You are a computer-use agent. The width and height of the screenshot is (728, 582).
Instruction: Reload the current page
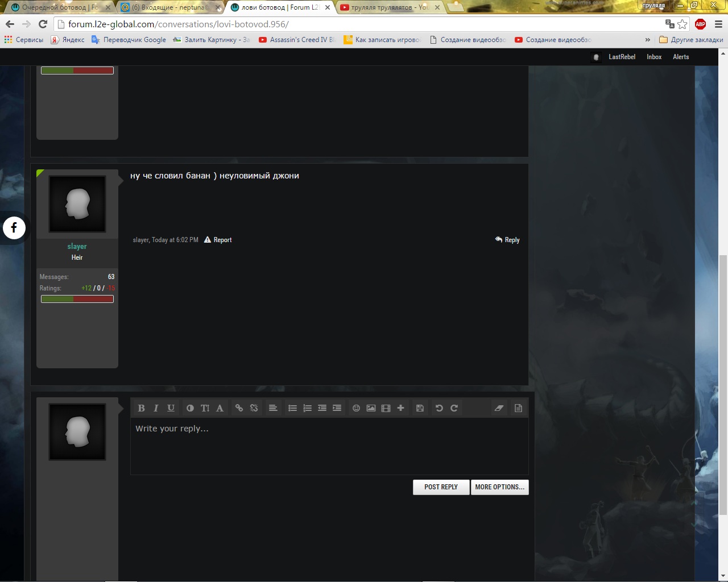[43, 24]
